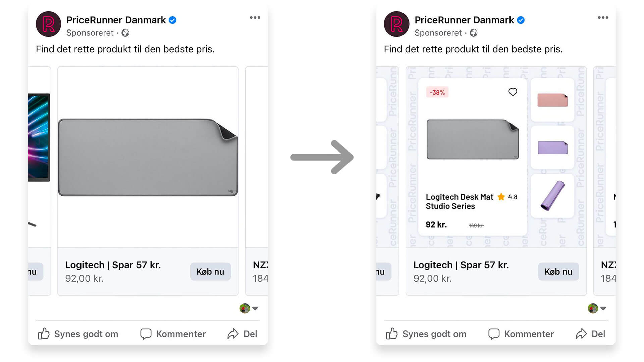
Task: Click the Logitech Desk Mat Studio Series title
Action: coord(460,201)
